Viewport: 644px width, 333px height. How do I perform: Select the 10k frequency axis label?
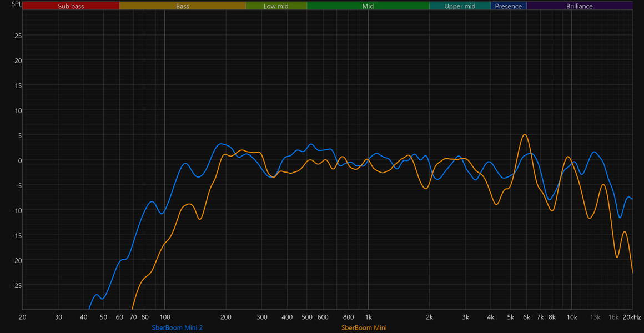(x=572, y=317)
